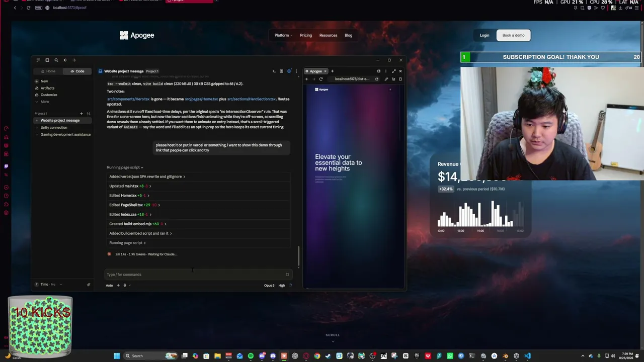The image size is (644, 362).
Task: Expand the Created build-embed.mjs step
Action: point(137,224)
